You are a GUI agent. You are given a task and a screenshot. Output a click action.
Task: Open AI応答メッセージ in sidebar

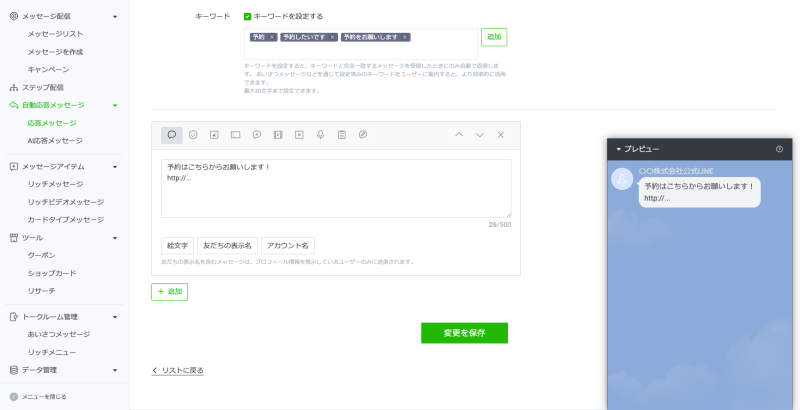[55, 141]
